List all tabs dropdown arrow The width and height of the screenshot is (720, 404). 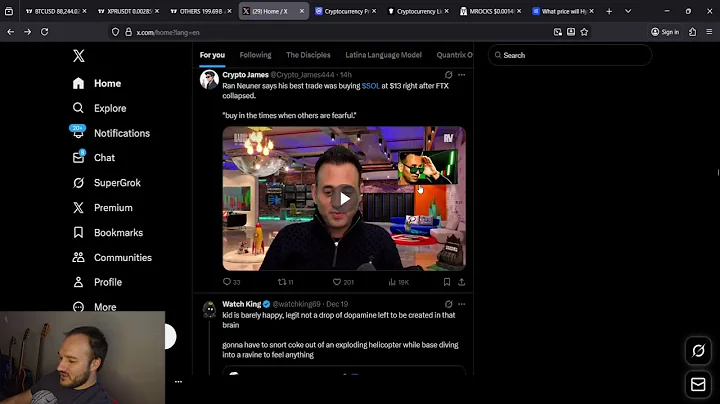pyautogui.click(x=628, y=11)
